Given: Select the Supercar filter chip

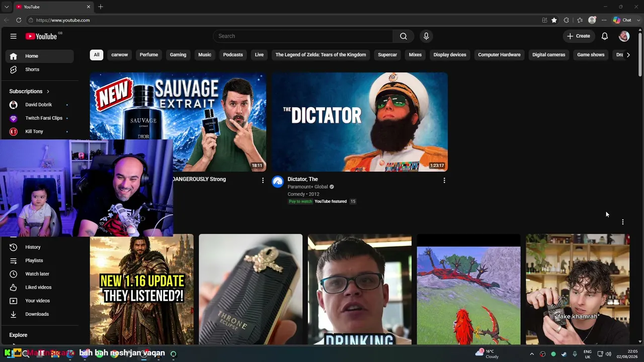Looking at the screenshot, I should tap(387, 55).
